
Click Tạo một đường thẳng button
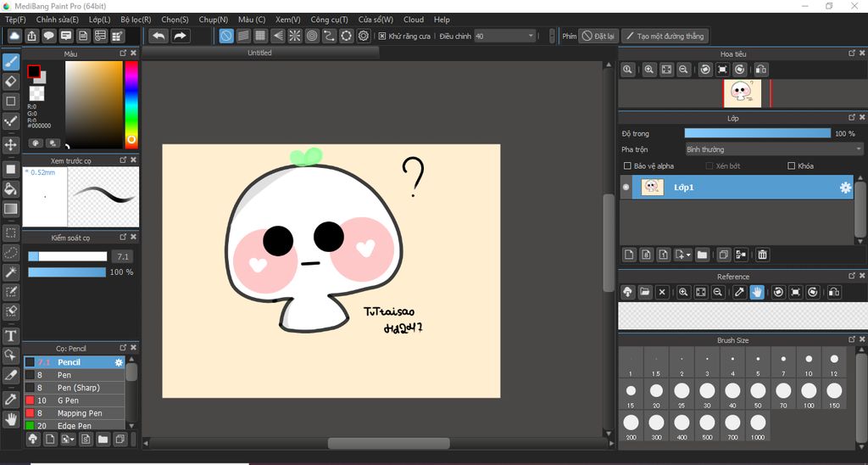pos(665,36)
